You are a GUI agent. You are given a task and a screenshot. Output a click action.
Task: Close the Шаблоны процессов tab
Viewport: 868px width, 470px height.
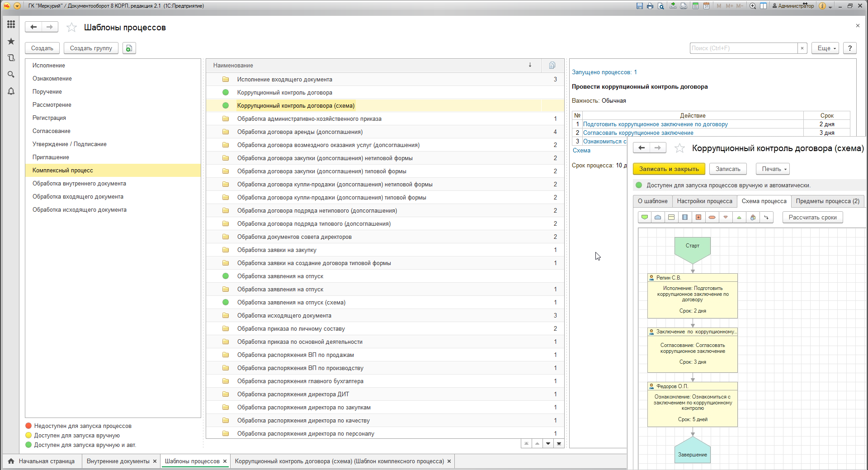click(x=225, y=461)
